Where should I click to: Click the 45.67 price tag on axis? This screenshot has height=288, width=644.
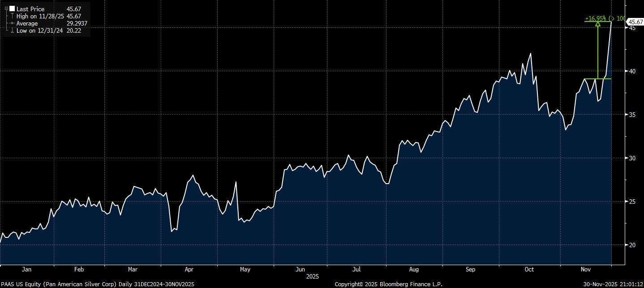(x=635, y=21)
